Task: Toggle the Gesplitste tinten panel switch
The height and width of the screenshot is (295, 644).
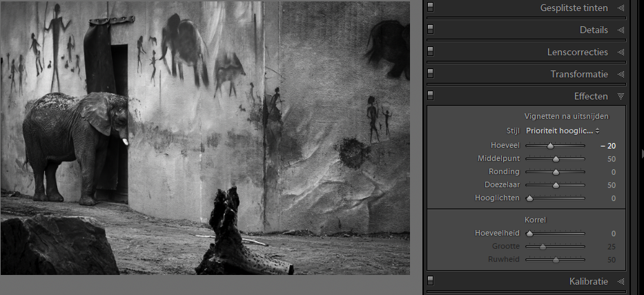Action: [431, 8]
